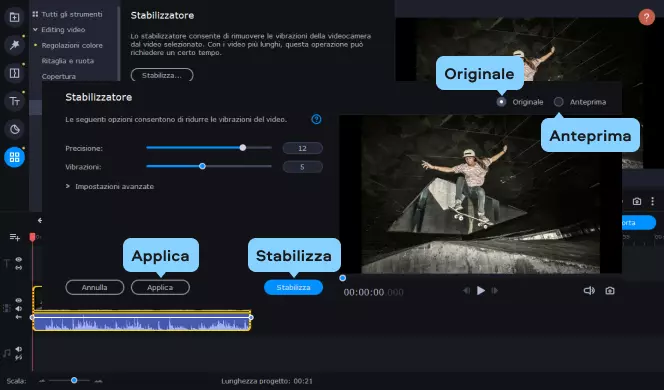Open the blue help icon in Stabilizzatore dialog
This screenshot has height=390, width=664.
click(316, 119)
